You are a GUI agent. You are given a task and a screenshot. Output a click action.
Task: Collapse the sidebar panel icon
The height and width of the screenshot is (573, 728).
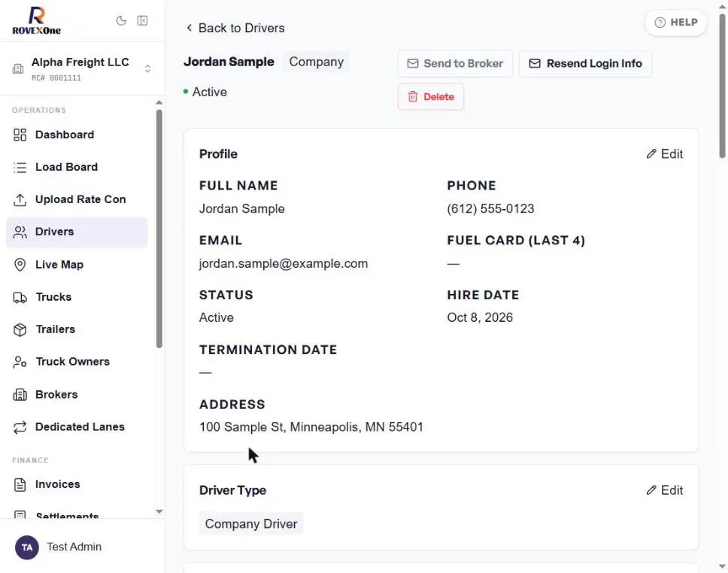tap(143, 20)
